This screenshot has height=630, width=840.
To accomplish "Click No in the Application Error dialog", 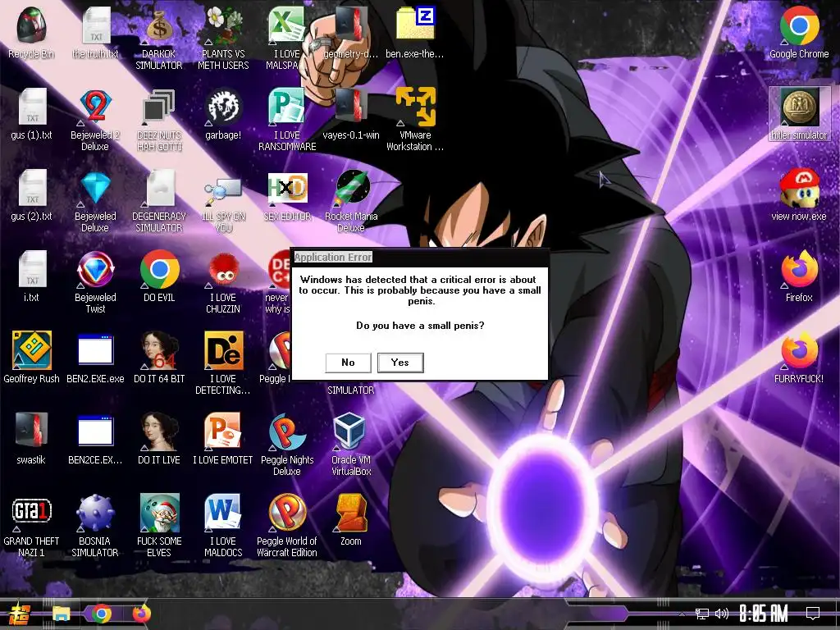I will pos(348,363).
